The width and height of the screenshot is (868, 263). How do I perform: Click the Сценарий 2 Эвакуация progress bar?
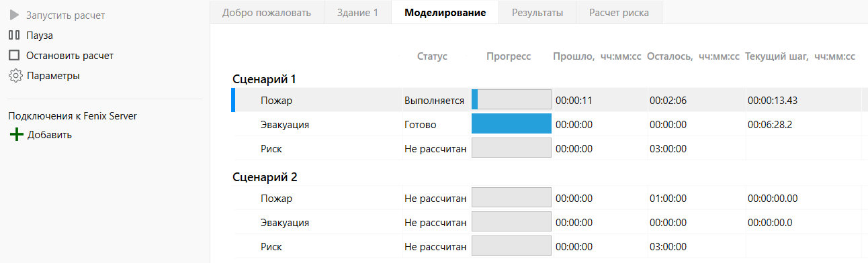tap(511, 222)
